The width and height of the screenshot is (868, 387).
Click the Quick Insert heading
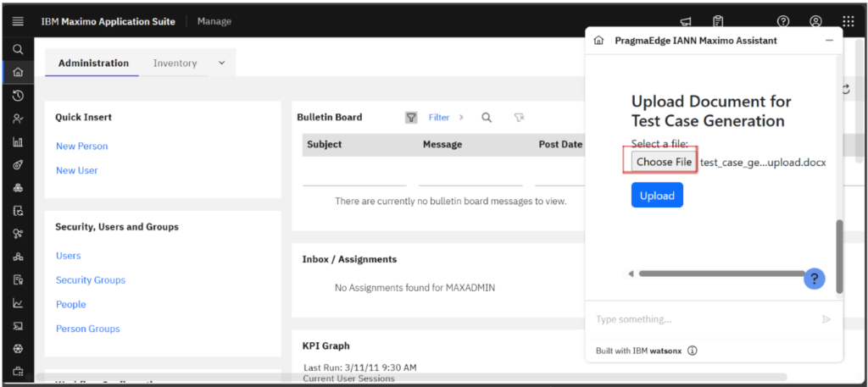click(x=84, y=117)
